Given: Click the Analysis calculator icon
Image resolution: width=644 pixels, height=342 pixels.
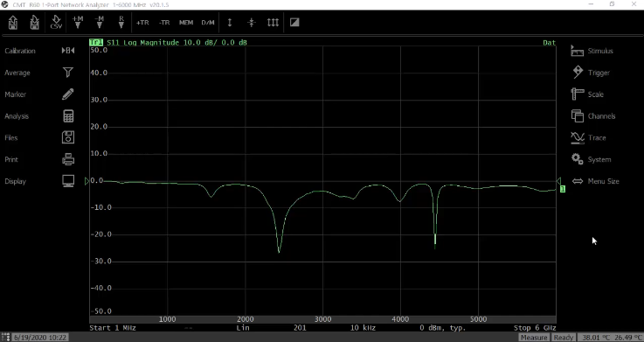Looking at the screenshot, I should coord(68,116).
